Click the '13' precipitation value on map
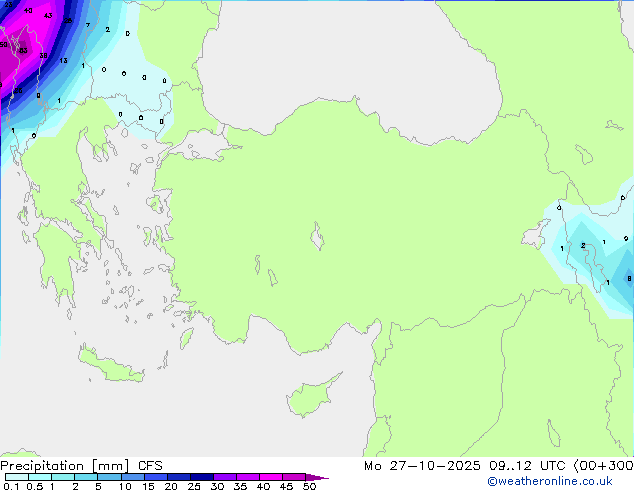This screenshot has width=634, height=490. 63,61
